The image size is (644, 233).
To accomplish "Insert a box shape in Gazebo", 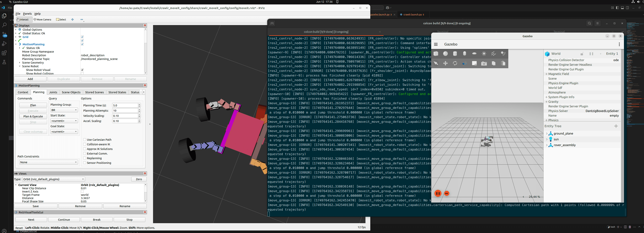I will tap(436, 54).
